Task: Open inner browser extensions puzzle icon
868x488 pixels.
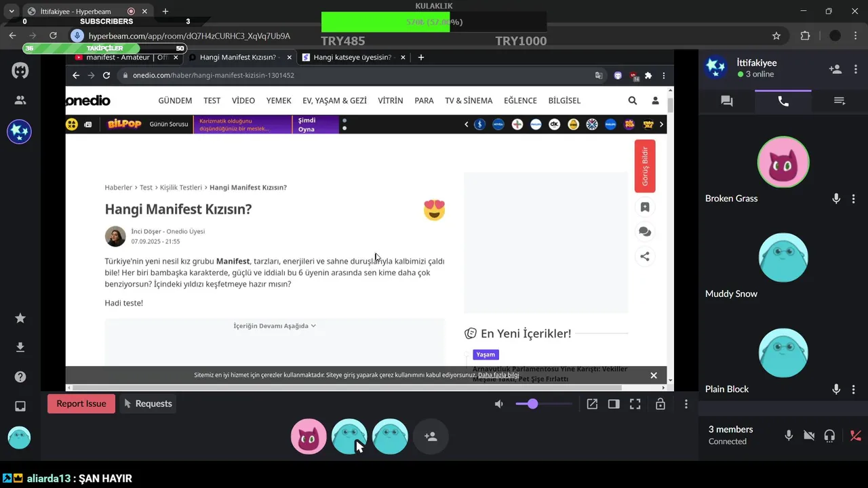Action: tap(648, 75)
